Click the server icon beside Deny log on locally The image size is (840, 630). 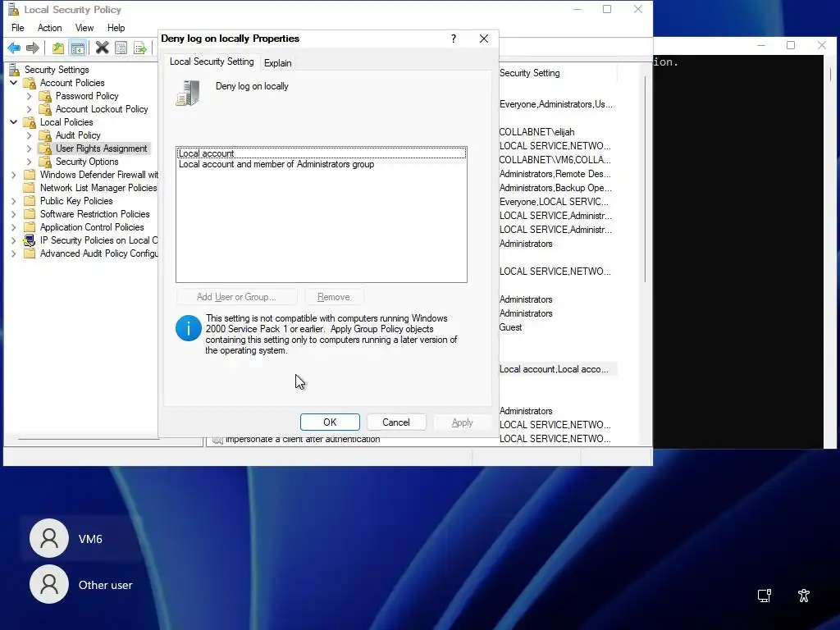click(188, 93)
